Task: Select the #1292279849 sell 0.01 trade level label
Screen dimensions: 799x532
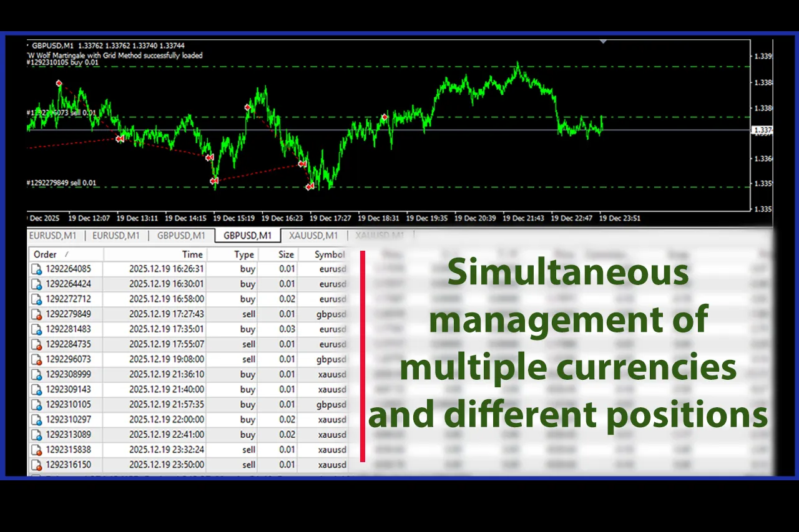Action: (x=62, y=183)
